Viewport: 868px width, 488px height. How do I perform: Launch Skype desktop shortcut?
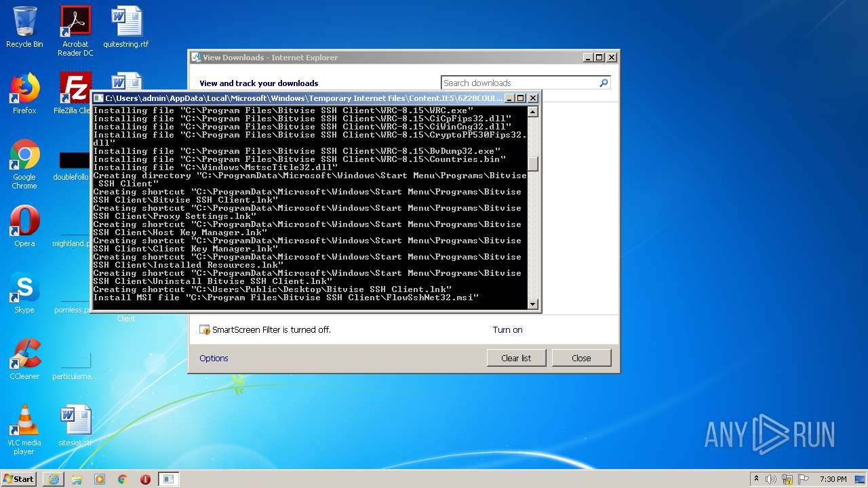point(24,293)
